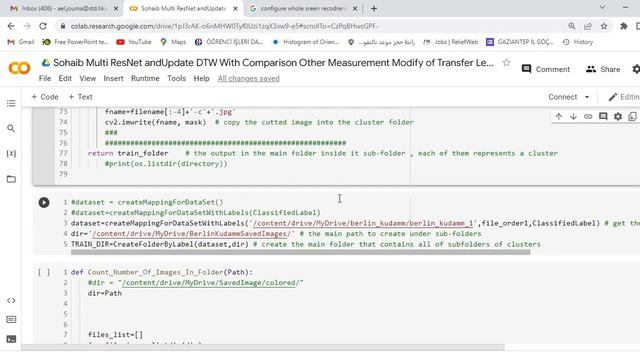The width and height of the screenshot is (640, 360).
Task: Click the 'dir=Path' code line
Action: pos(105,293)
